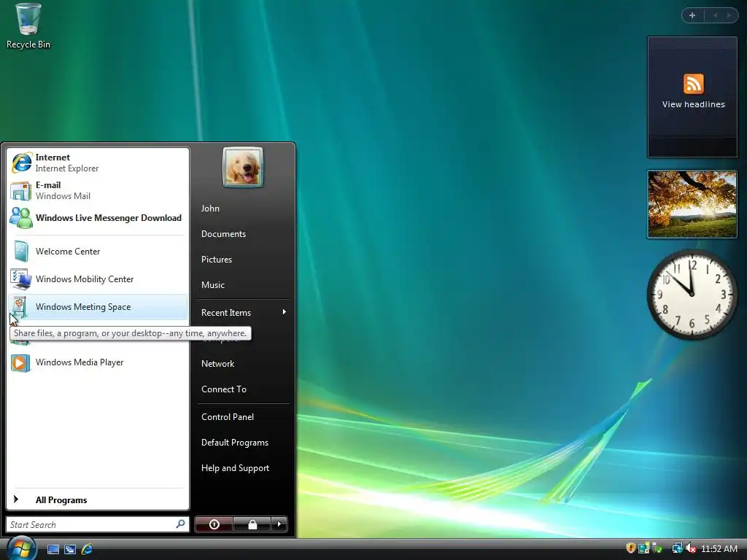Screen dimensions: 747x560
Task: Click Windows Live Messenger Download label
Action: [x=109, y=218]
